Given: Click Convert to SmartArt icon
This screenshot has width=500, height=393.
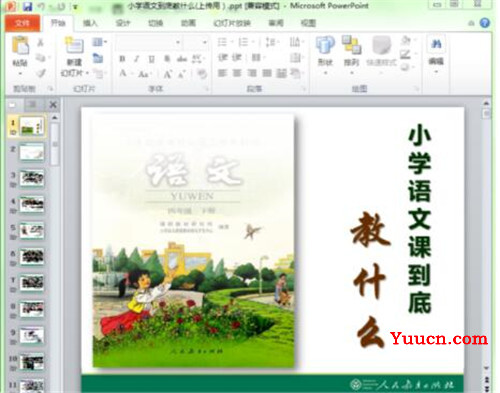Looking at the screenshot, I should pos(296,73).
